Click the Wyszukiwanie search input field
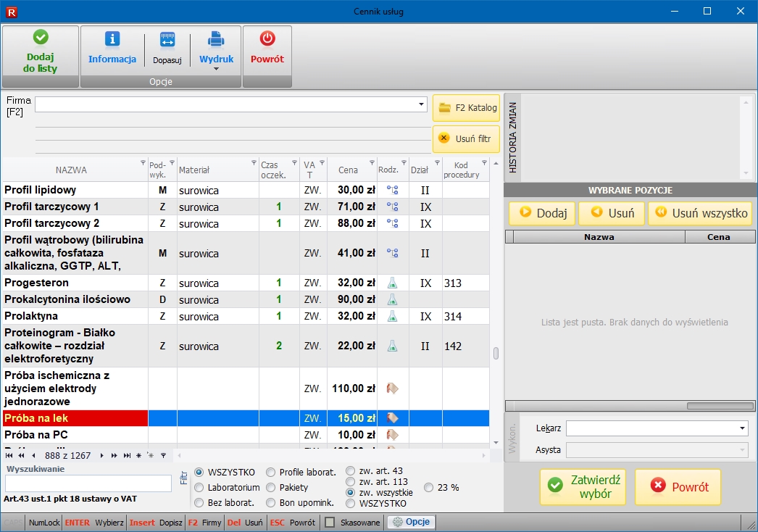This screenshot has width=758, height=532. [87, 483]
